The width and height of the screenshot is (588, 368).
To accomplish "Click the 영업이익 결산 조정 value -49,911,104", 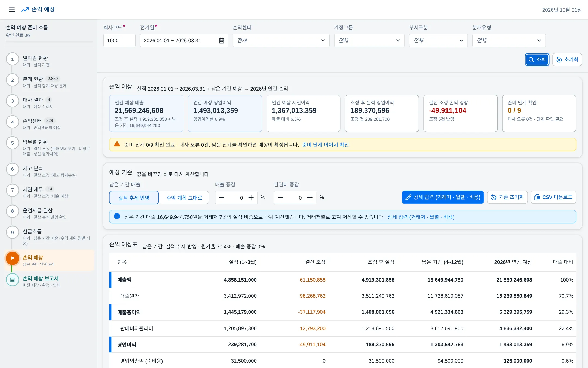I will (x=312, y=345).
